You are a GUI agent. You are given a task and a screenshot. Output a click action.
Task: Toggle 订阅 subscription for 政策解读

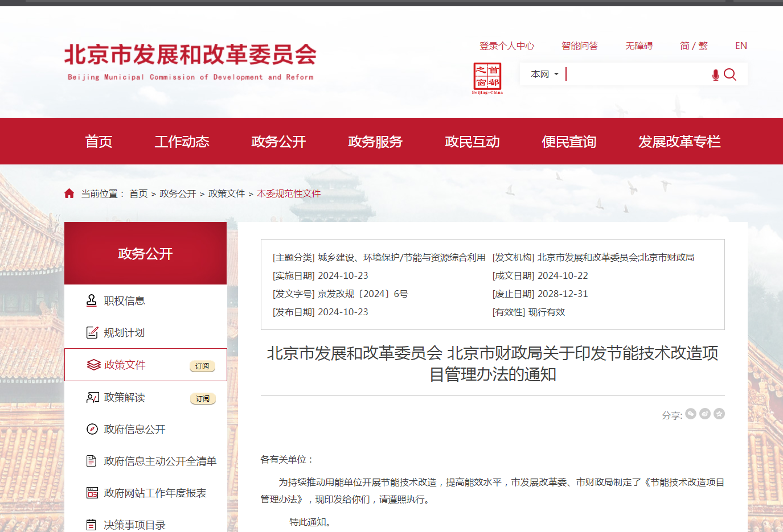(202, 398)
